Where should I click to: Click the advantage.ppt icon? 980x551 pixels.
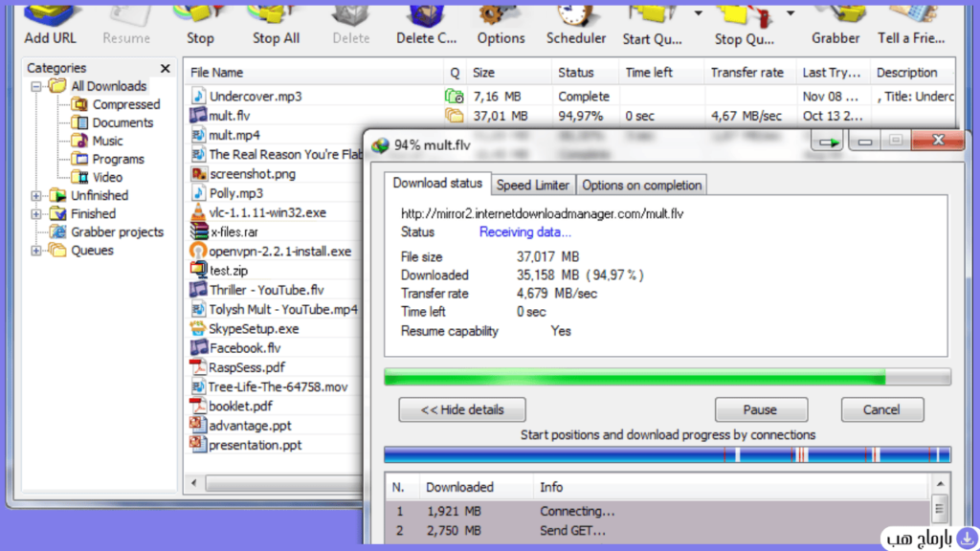(x=198, y=425)
